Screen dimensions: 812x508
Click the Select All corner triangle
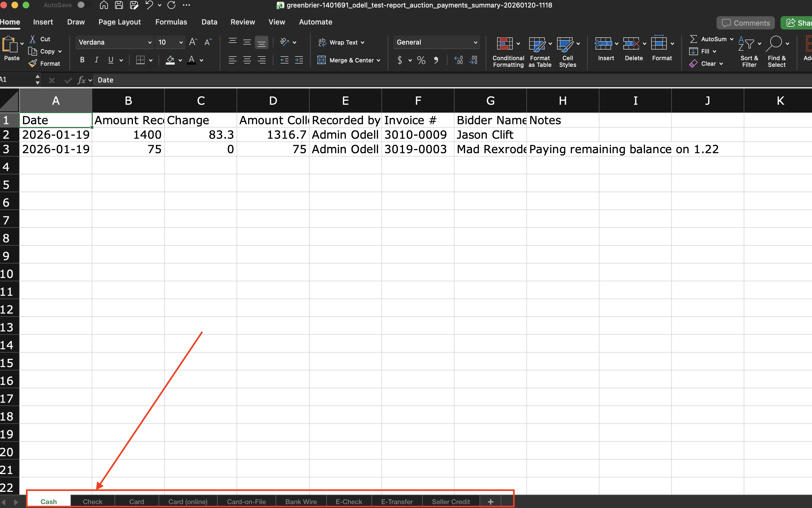click(9, 101)
